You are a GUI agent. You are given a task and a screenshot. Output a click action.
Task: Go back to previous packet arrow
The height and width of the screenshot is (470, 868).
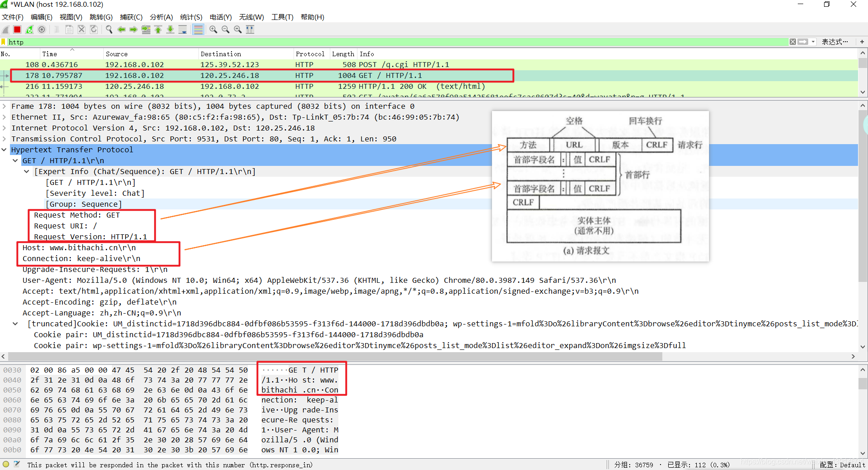(121, 29)
